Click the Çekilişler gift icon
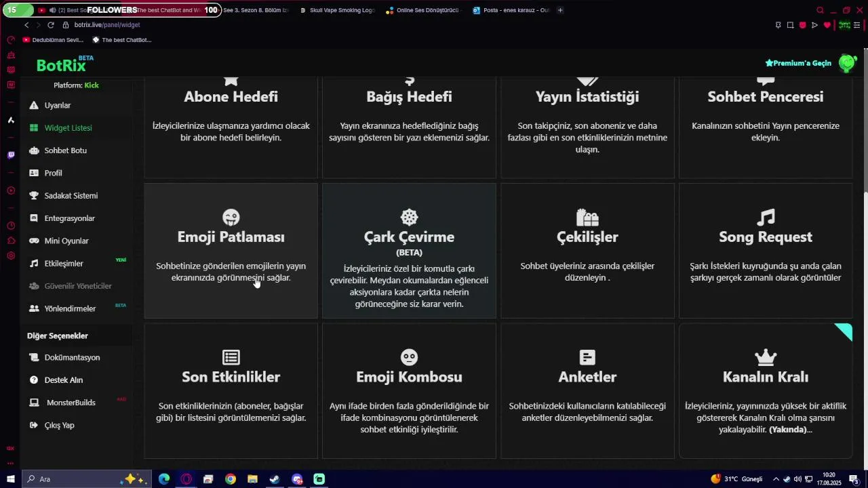The height and width of the screenshot is (488, 868). pos(587,217)
